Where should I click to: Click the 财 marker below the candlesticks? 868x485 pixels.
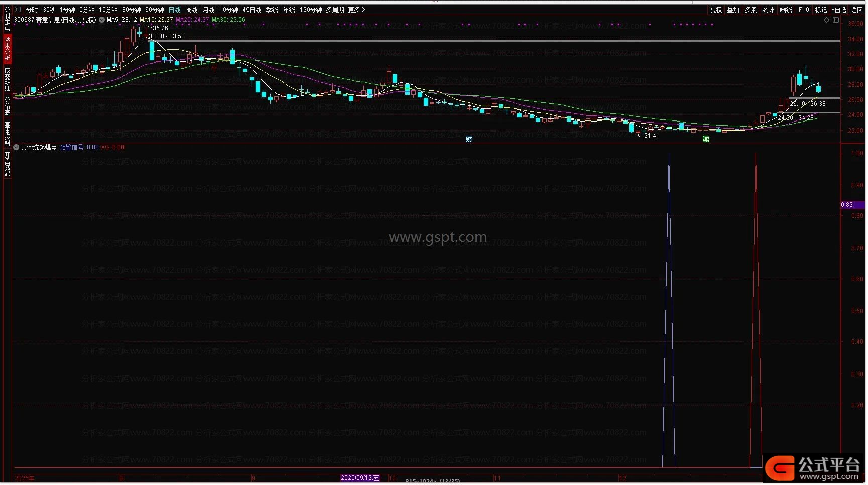[x=469, y=139]
